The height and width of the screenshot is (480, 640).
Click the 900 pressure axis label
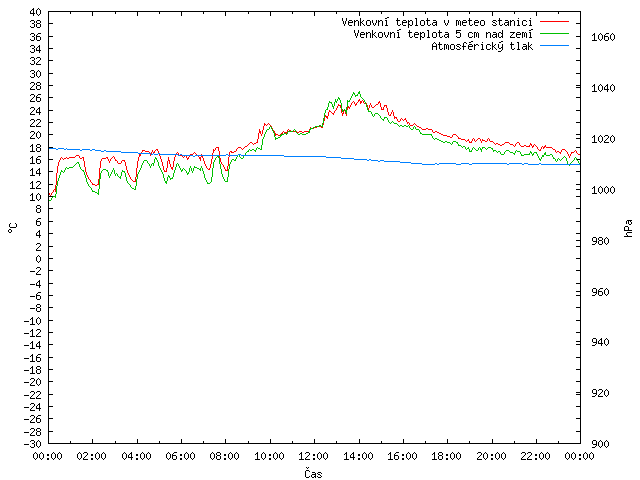tap(600, 444)
